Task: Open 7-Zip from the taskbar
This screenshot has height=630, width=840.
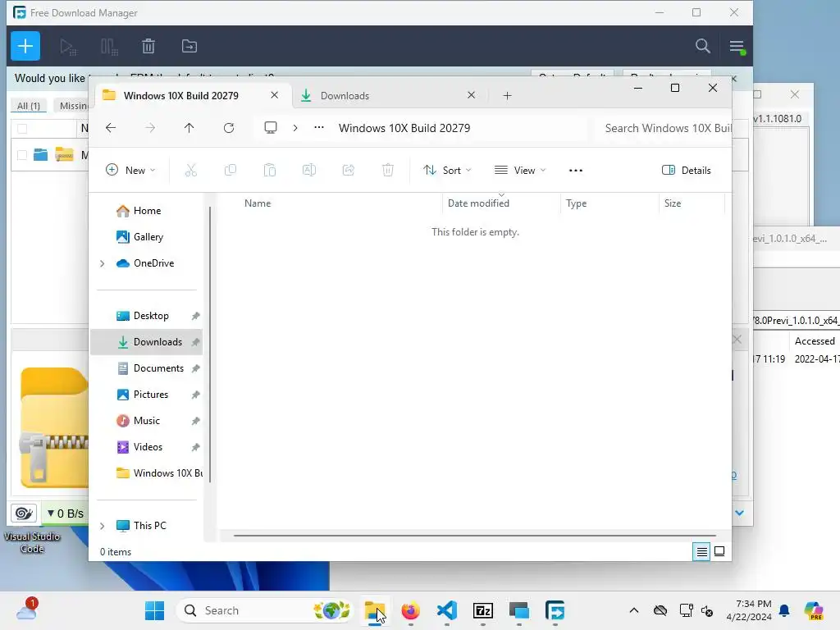Action: click(x=482, y=610)
